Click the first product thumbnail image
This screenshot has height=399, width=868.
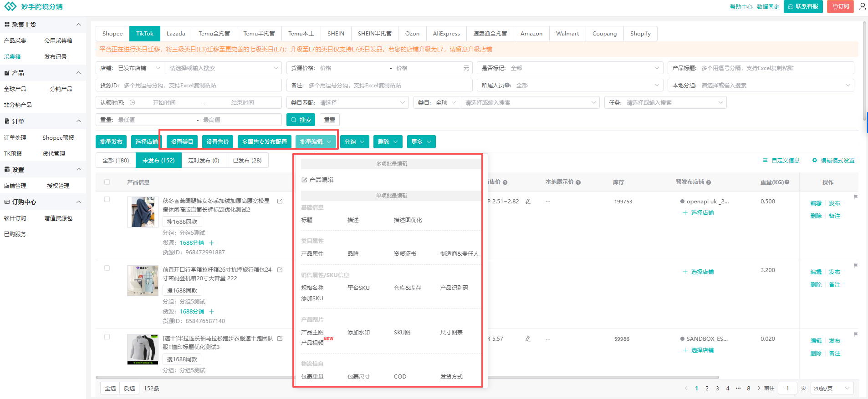coord(143,212)
